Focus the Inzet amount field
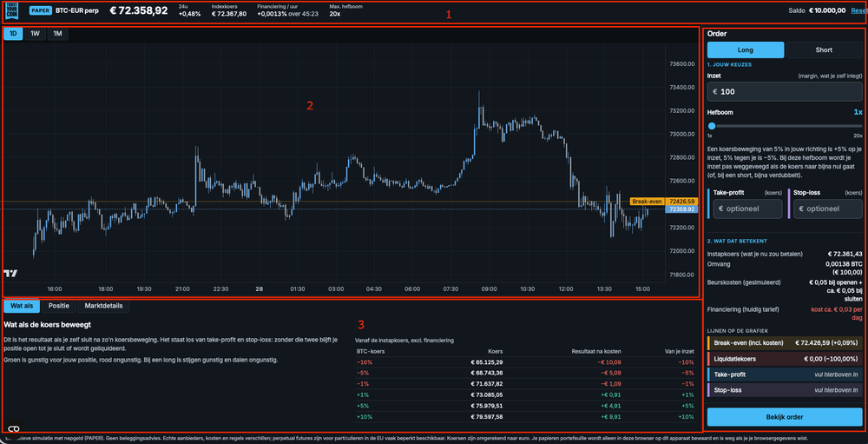The width and height of the screenshot is (868, 444). (785, 91)
